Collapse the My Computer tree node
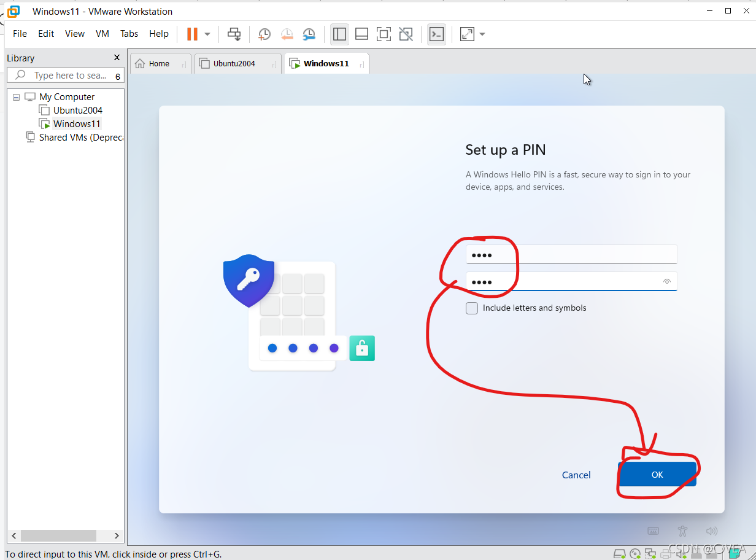 (x=16, y=97)
